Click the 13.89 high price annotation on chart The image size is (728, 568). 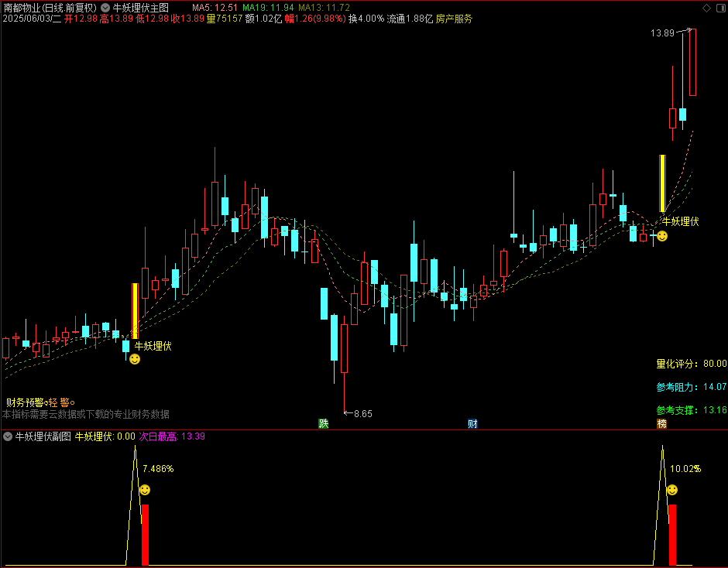(662, 33)
